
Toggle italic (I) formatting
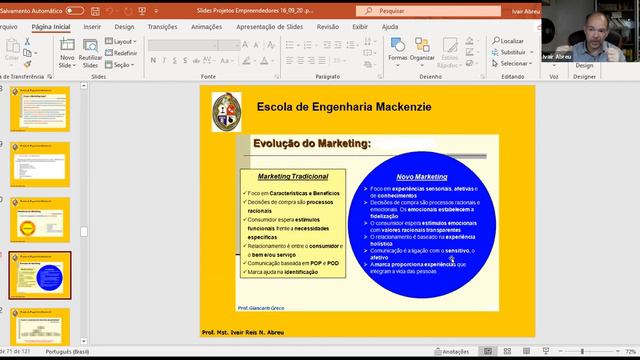[164, 60]
